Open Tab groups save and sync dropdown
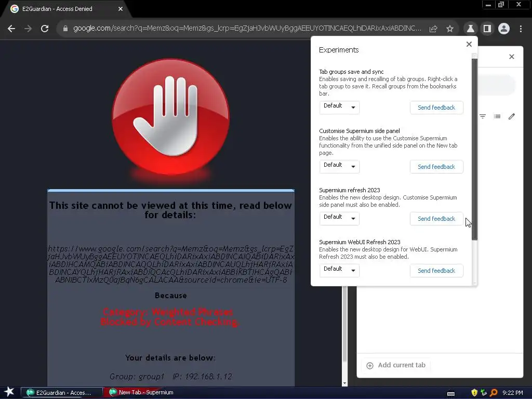Screen dimensions: 532x399 click(339, 107)
